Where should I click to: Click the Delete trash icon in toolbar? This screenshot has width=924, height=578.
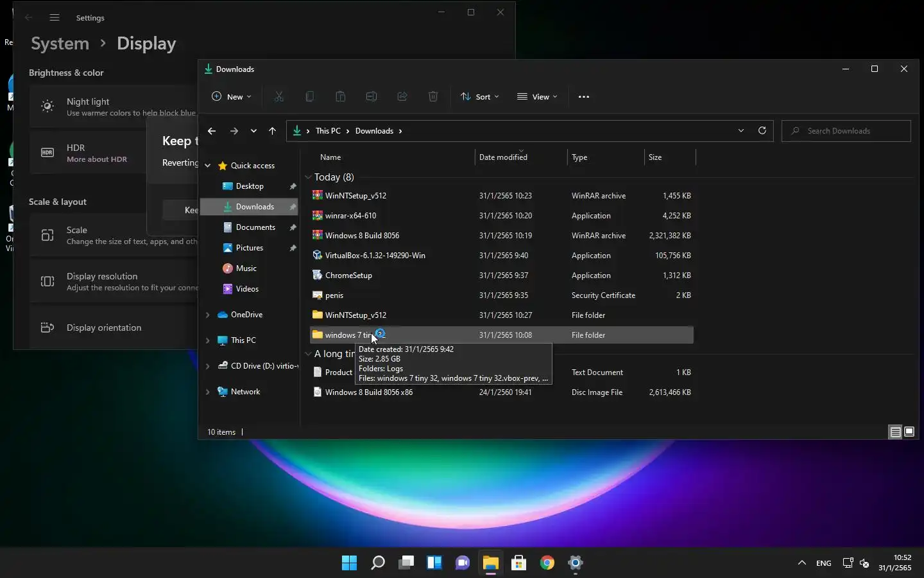[x=433, y=96]
